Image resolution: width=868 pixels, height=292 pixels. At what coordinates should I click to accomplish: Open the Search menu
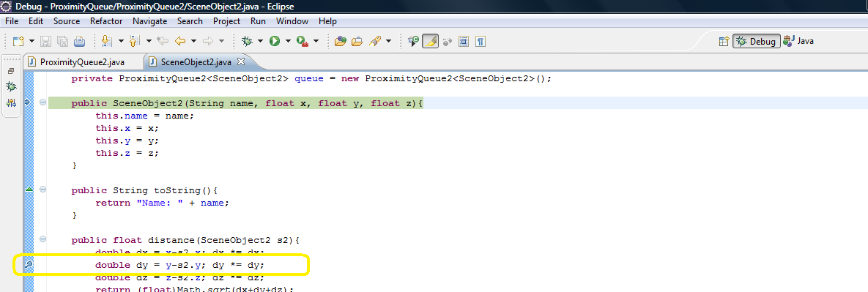click(190, 21)
